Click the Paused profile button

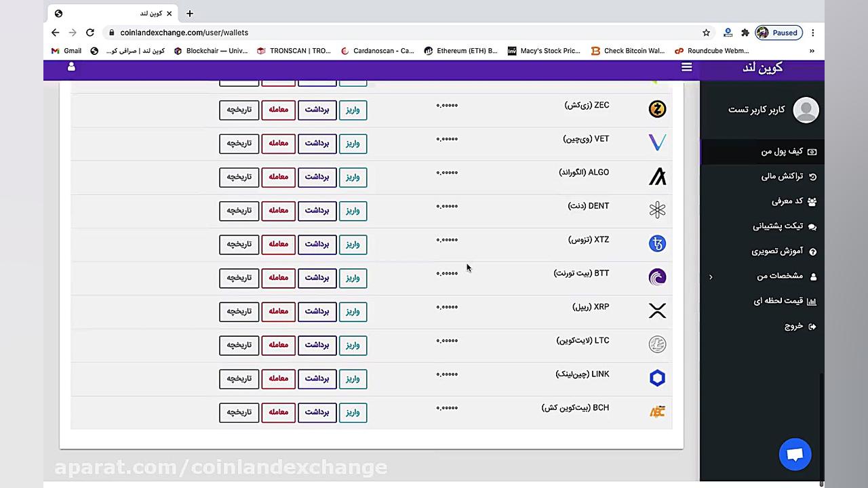click(x=778, y=33)
